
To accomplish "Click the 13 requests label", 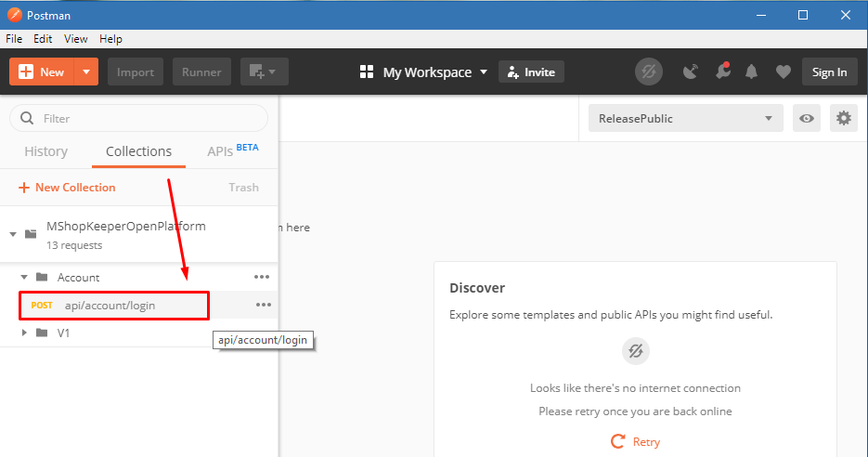I will pos(74,245).
